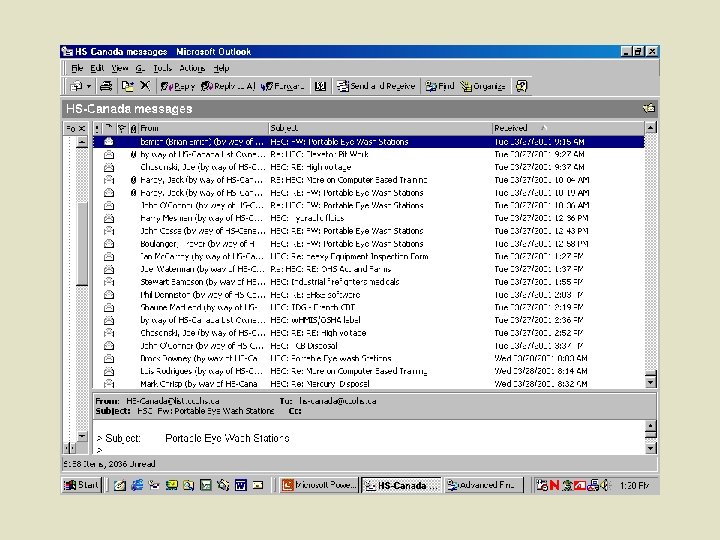Click the envelope icon of Elevator Pit Work row
720x540 pixels.
click(x=109, y=154)
